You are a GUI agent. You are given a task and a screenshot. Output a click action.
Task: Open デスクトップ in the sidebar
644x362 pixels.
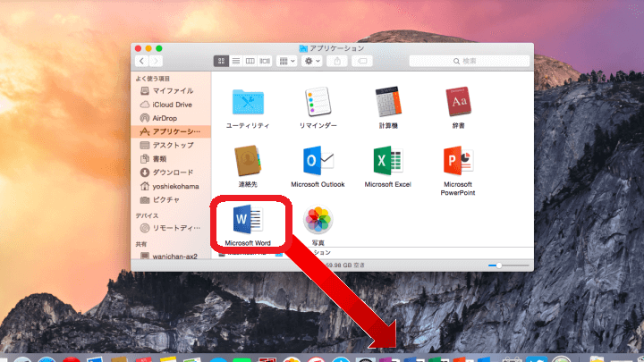pyautogui.click(x=171, y=146)
